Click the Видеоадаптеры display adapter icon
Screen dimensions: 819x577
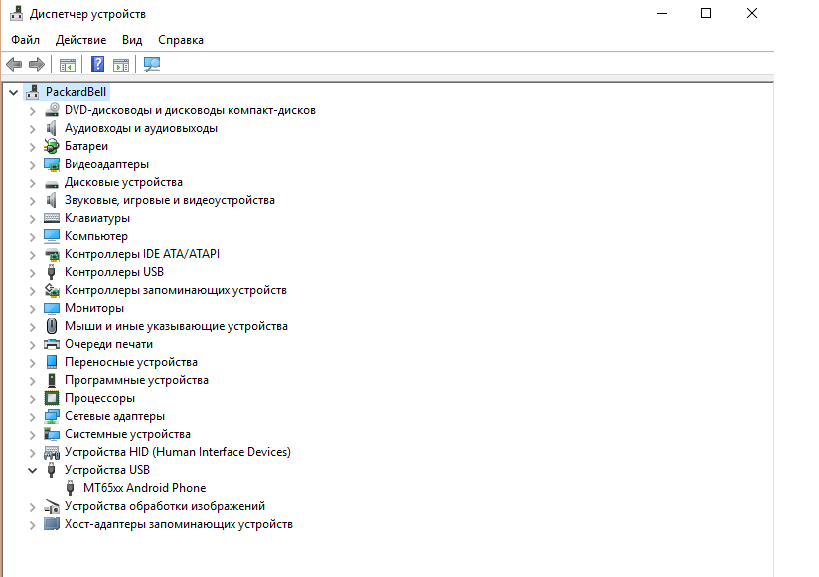click(x=52, y=164)
